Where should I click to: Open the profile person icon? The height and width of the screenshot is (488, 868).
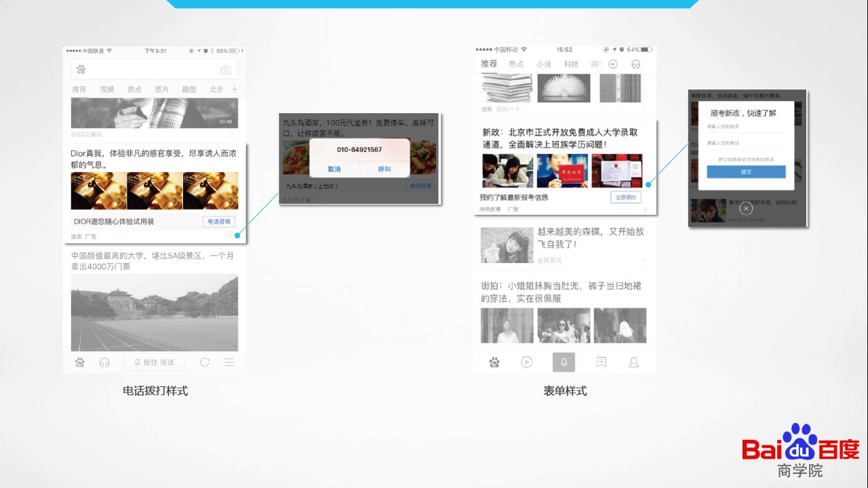[x=634, y=363]
